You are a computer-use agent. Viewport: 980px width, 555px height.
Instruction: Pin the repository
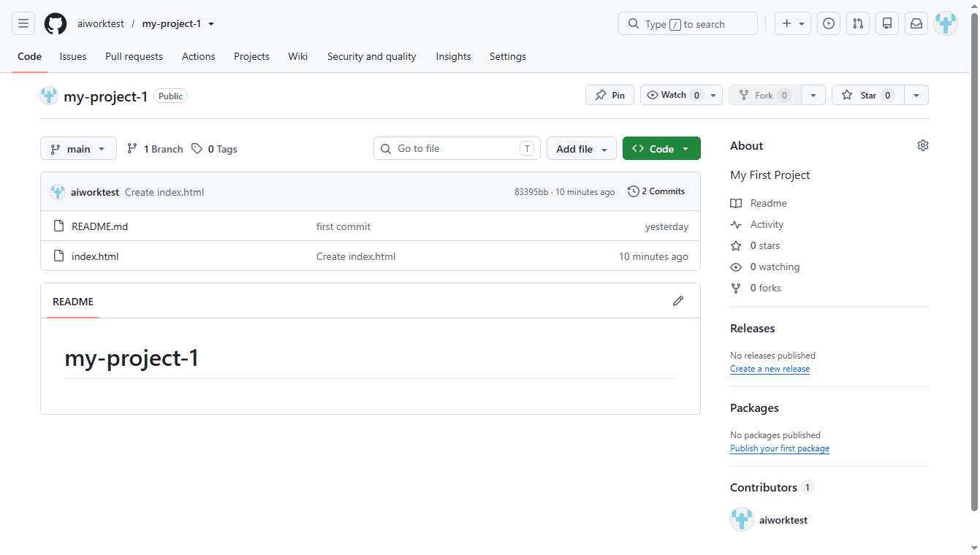coord(609,95)
